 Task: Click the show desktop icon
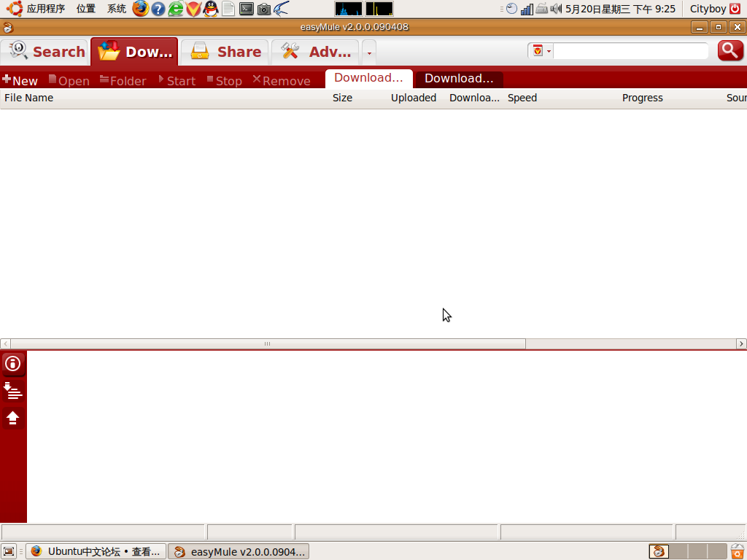tap(9, 551)
